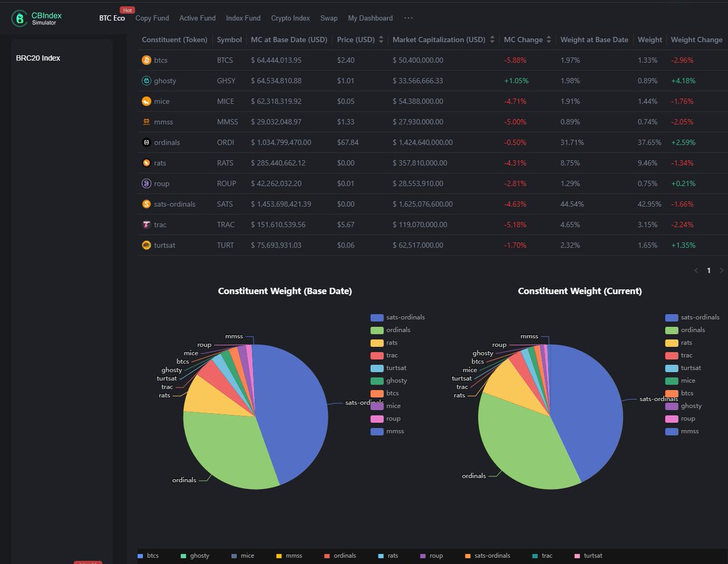
Task: Click the roup token icon
Action: click(x=146, y=183)
